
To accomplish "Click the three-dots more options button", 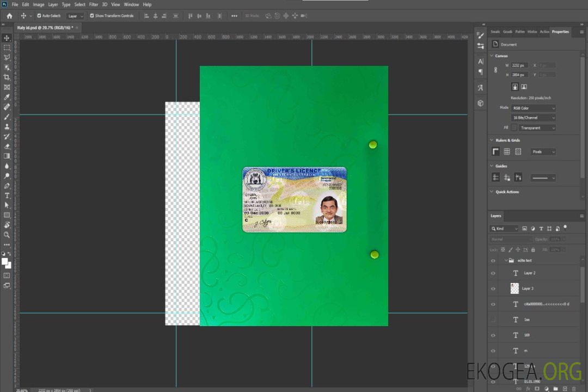I will (234, 16).
